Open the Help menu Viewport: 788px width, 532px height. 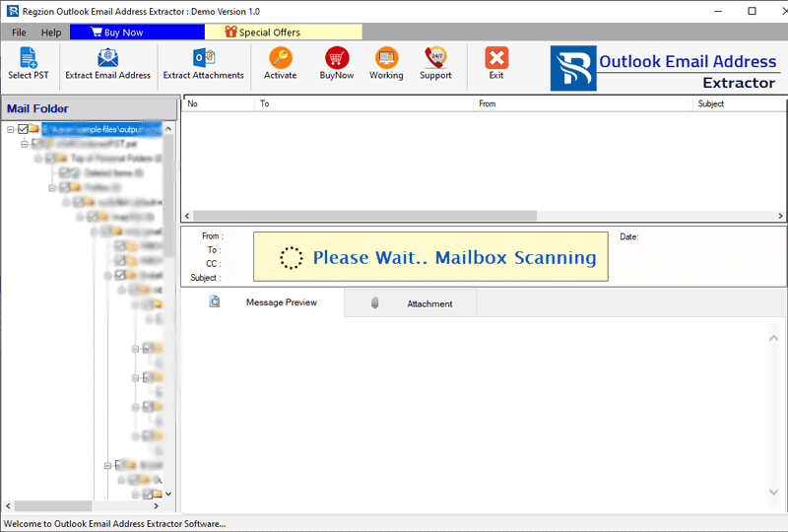coord(51,33)
